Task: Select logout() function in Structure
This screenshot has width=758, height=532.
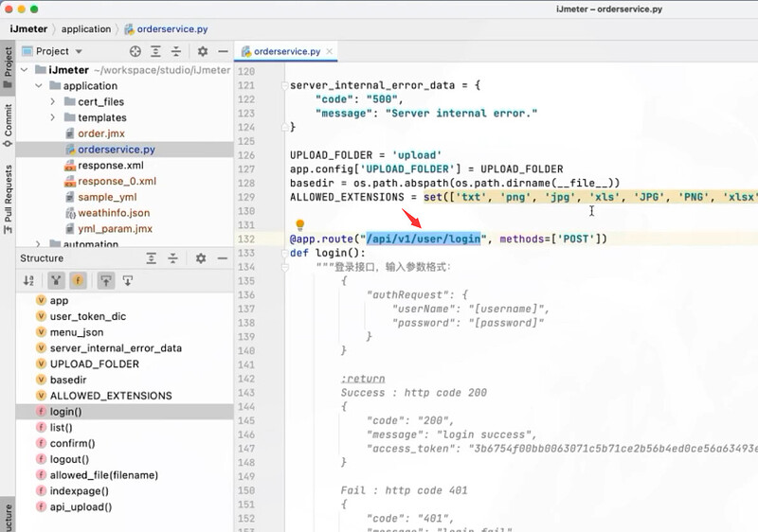Action: (x=69, y=460)
